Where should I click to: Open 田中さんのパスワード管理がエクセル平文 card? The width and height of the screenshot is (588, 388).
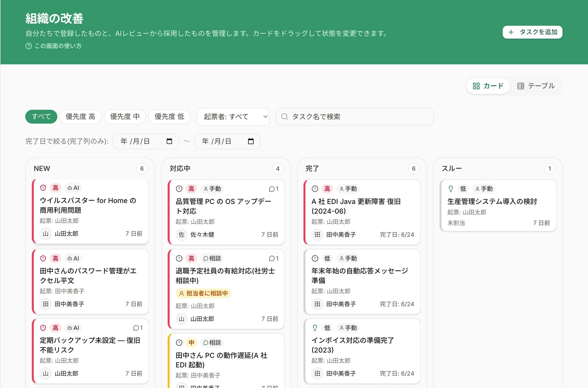pos(90,282)
